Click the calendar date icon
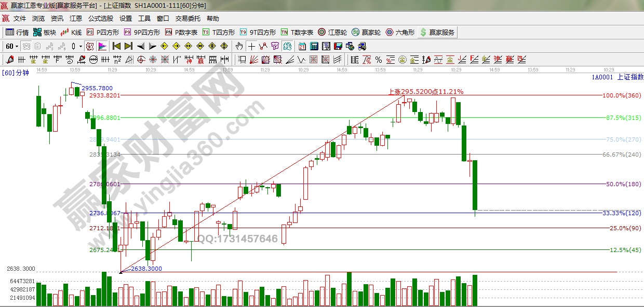The width and height of the screenshot is (644, 307). (x=302, y=46)
